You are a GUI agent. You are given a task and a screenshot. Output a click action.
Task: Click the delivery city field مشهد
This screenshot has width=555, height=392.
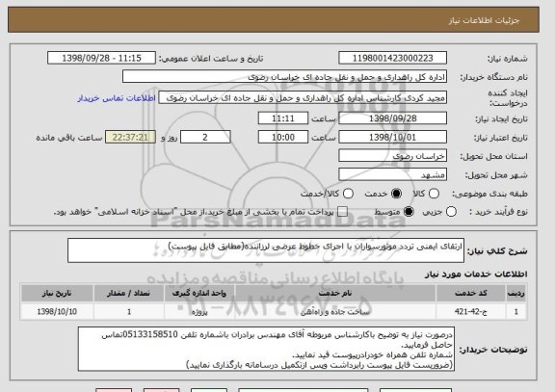[392, 174]
